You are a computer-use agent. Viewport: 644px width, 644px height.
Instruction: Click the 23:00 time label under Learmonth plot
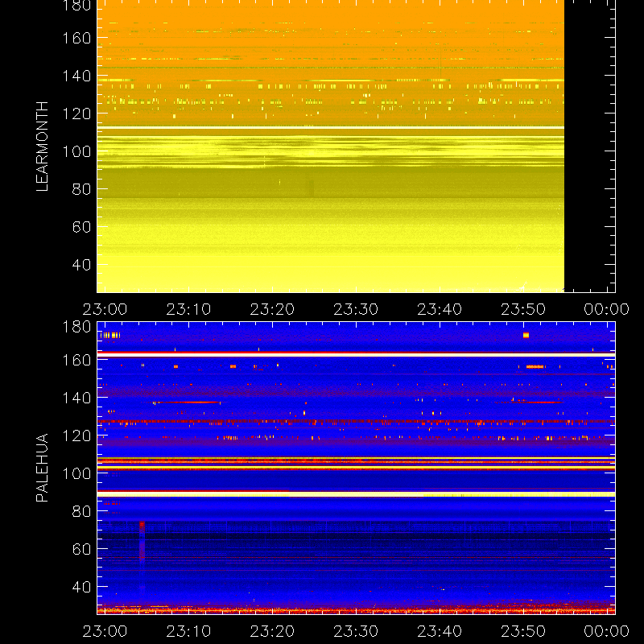pos(105,309)
